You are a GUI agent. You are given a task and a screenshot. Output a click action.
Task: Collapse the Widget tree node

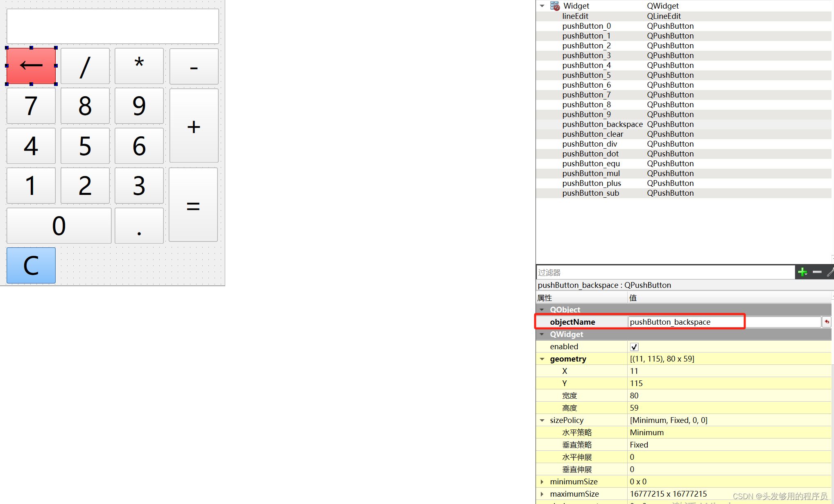click(x=542, y=6)
